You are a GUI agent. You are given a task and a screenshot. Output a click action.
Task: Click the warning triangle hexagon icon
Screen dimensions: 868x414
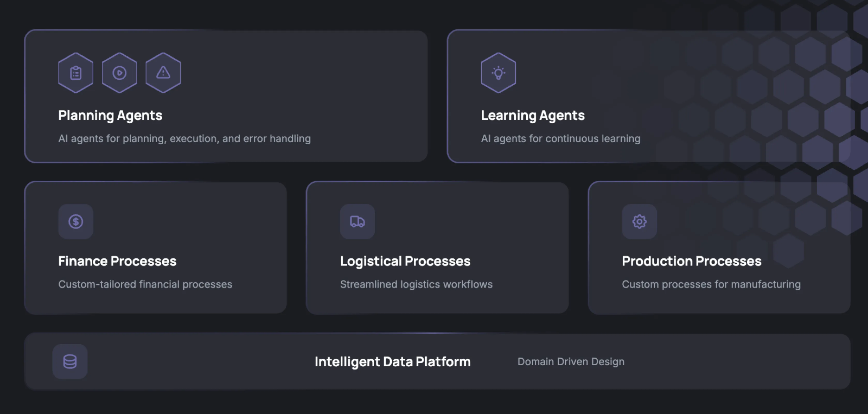point(163,73)
